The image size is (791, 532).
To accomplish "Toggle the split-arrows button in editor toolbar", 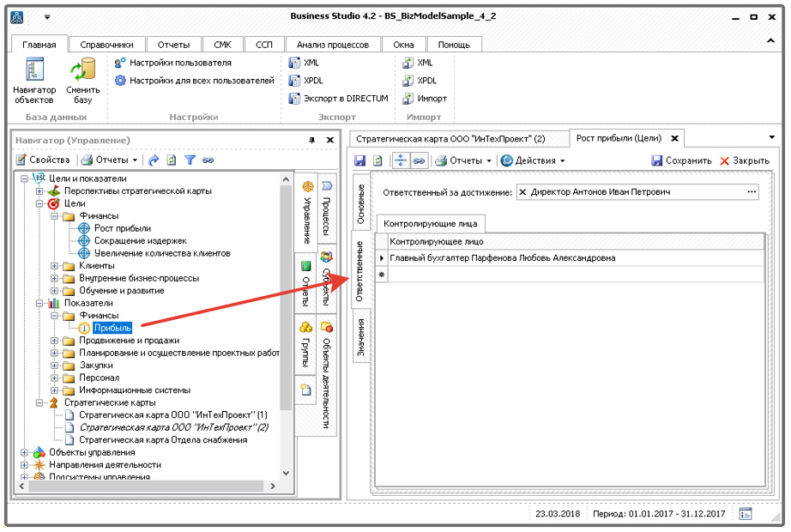I will click(x=400, y=160).
